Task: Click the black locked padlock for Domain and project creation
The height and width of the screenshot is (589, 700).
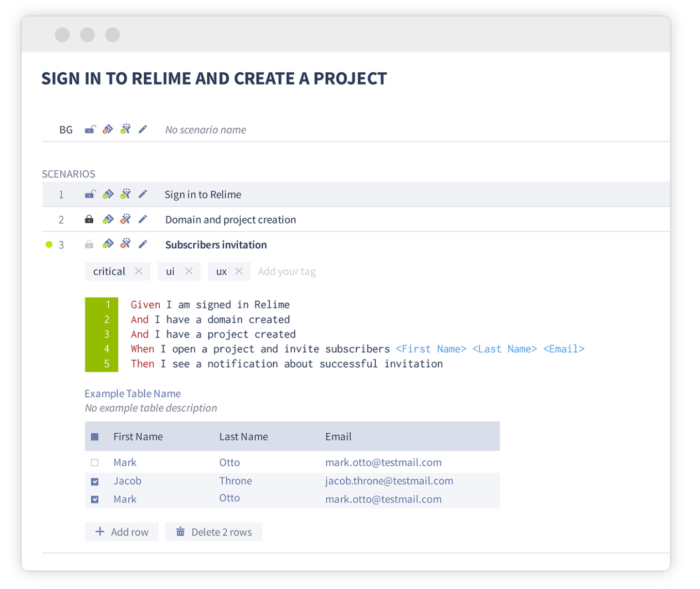Action: (x=89, y=219)
